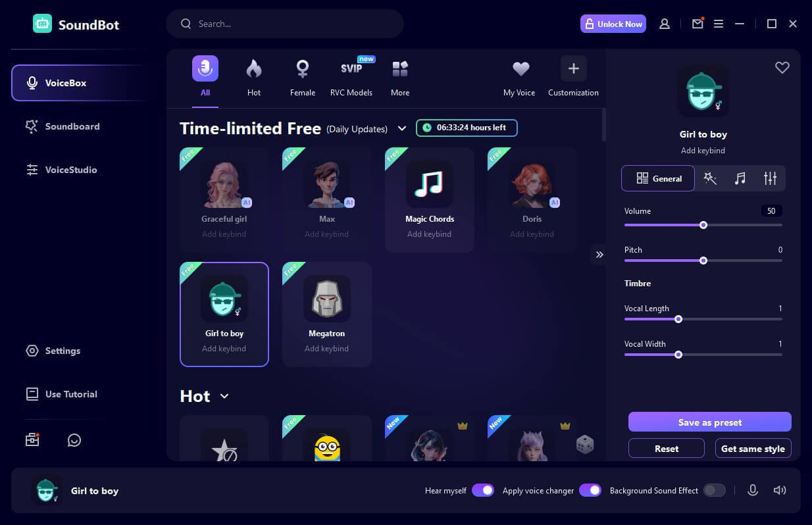812x525 pixels.
Task: Open the music notes settings tab
Action: (740, 178)
